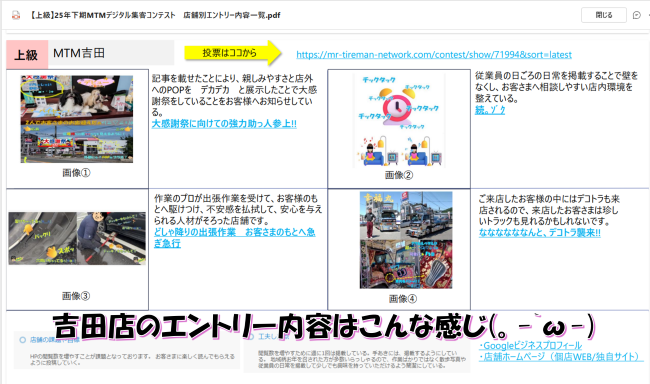Click the 工夫 section text starting 閲覧数を増やすために

362,359
